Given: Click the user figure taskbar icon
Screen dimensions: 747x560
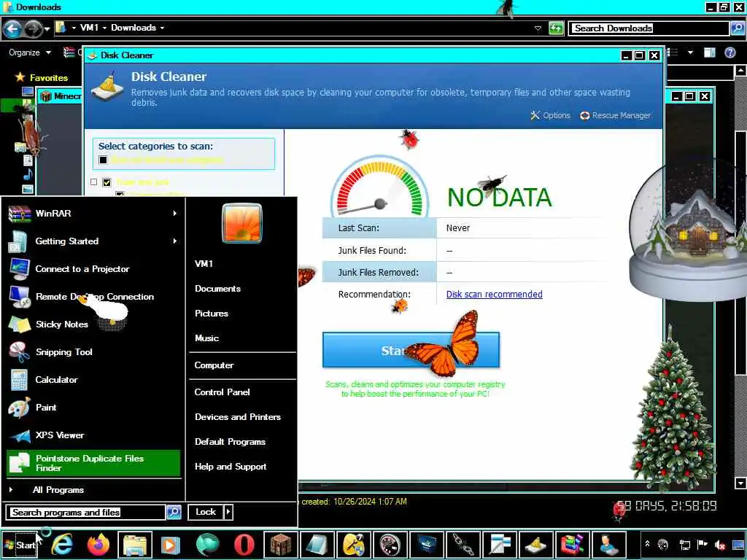Looking at the screenshot, I should tap(609, 544).
